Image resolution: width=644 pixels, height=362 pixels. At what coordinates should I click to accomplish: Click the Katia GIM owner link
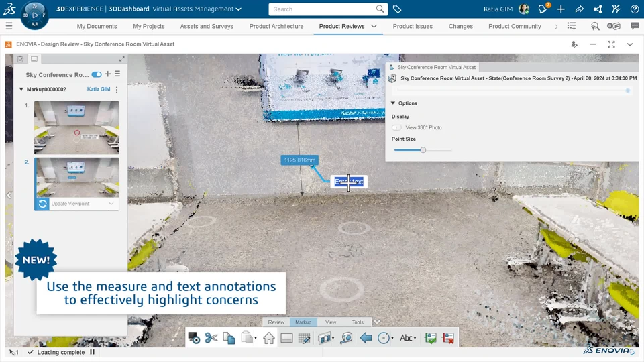(99, 89)
